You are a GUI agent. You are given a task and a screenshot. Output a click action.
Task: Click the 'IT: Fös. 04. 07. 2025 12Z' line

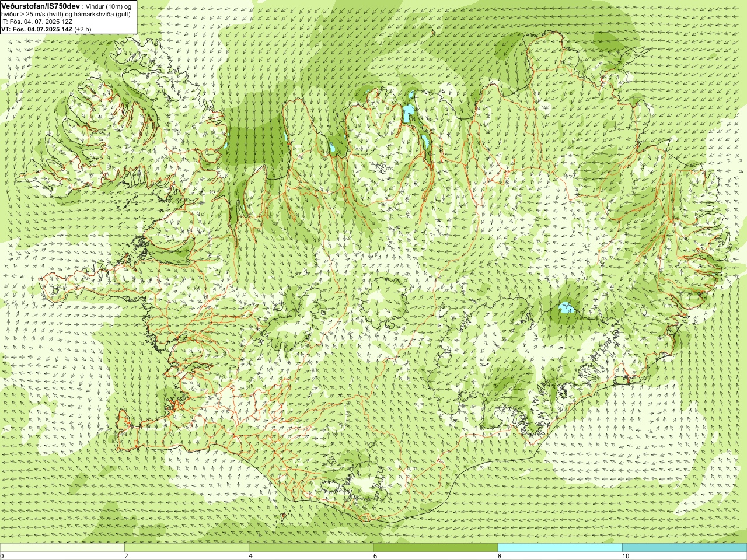(37, 22)
